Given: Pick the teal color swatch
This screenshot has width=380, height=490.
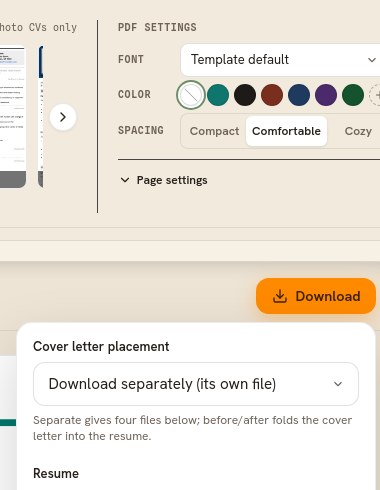Looking at the screenshot, I should 218,95.
